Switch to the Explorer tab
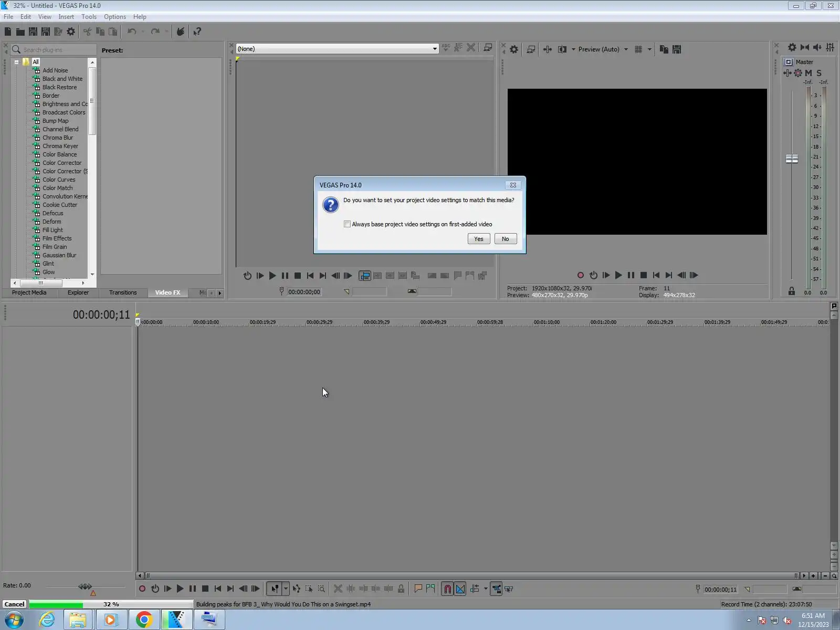840x630 pixels. click(78, 292)
